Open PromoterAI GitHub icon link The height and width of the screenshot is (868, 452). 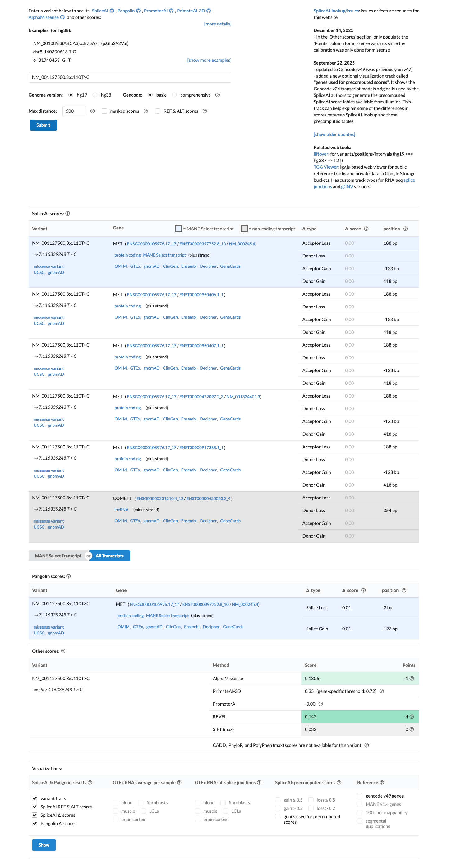[171, 11]
